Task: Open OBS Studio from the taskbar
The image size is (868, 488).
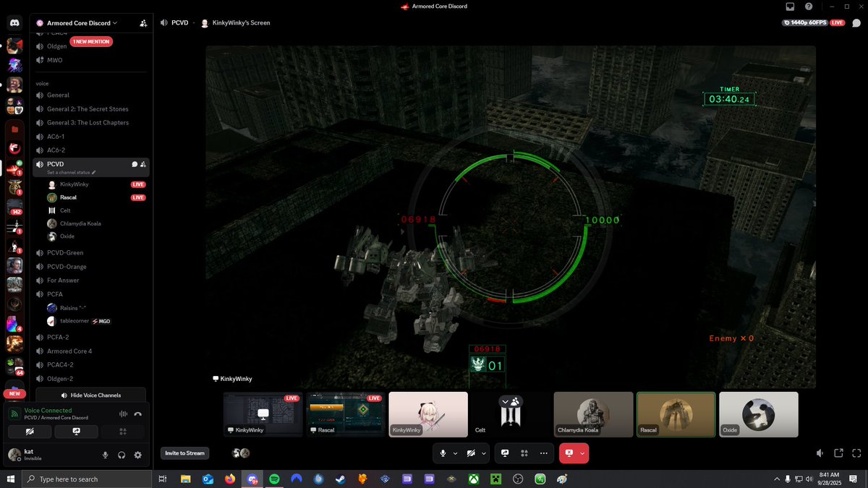Action: (517, 479)
